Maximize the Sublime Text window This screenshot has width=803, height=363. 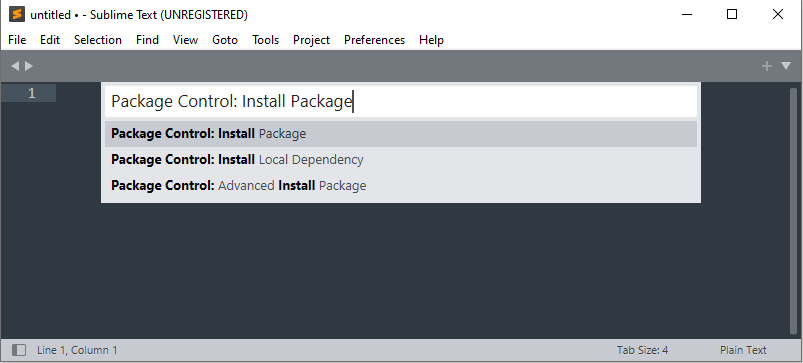coord(732,14)
